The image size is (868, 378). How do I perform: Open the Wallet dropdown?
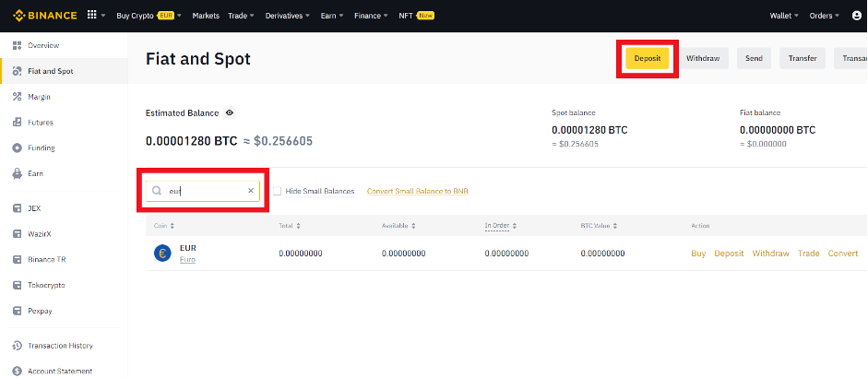coord(784,16)
